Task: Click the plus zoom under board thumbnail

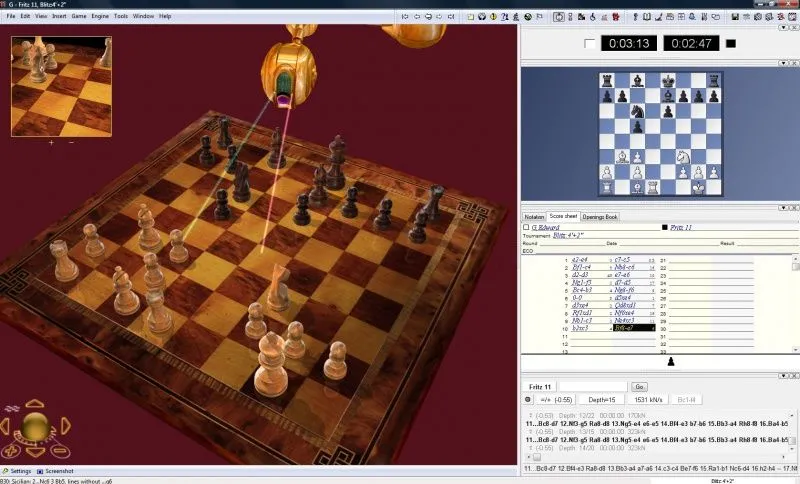Action: (x=51, y=143)
